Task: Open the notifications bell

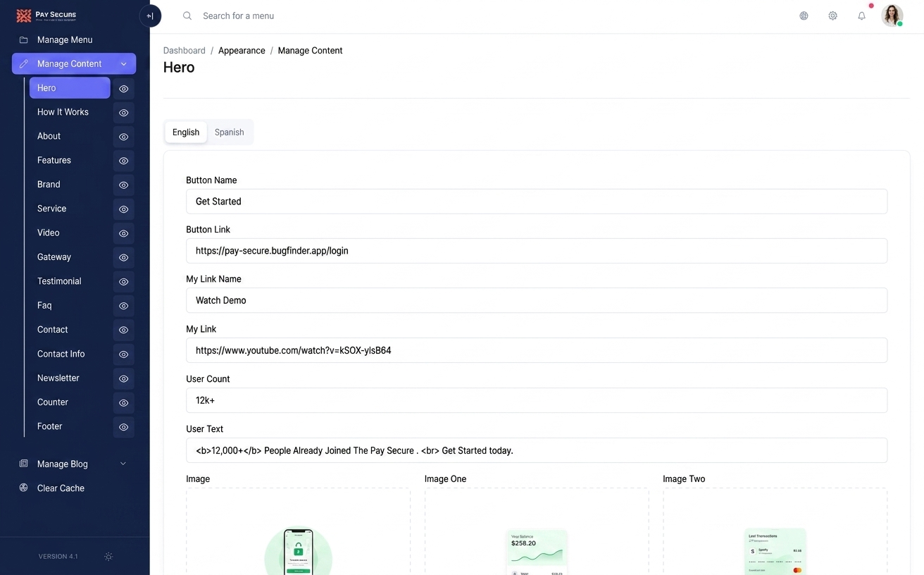Action: 861,16
